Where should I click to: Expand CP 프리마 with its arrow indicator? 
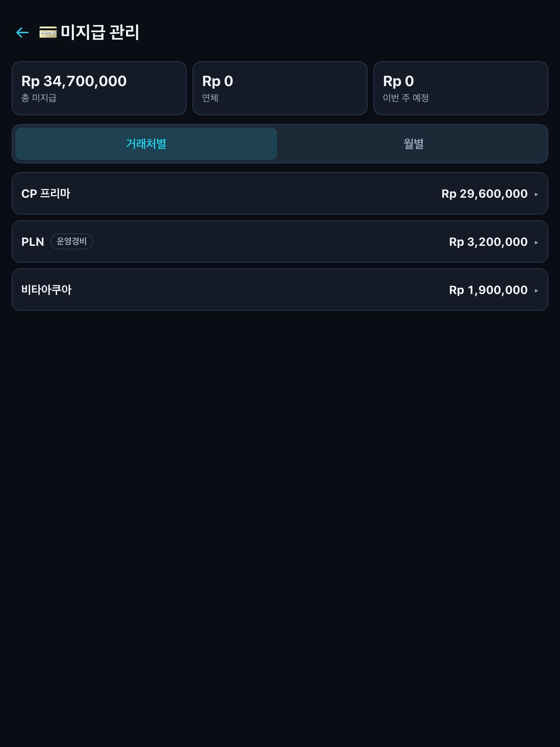[536, 194]
